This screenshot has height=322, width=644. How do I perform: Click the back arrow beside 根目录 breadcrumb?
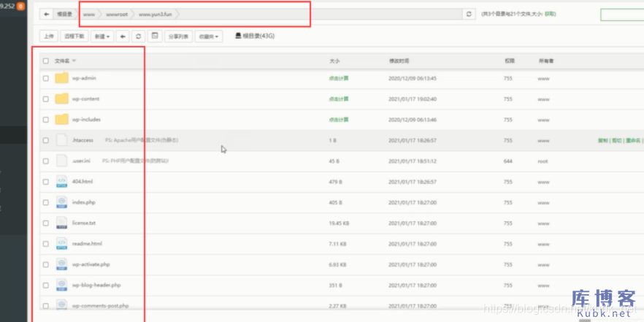(x=47, y=14)
